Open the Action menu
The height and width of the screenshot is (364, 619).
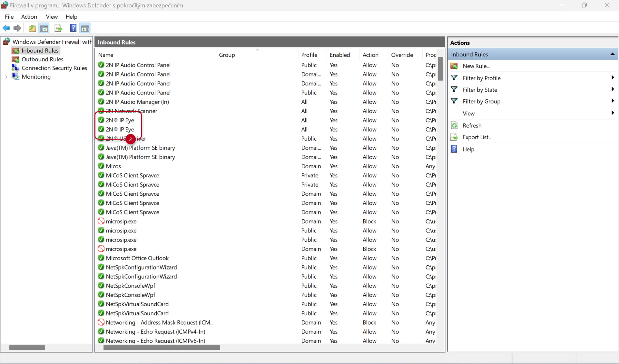click(x=29, y=17)
